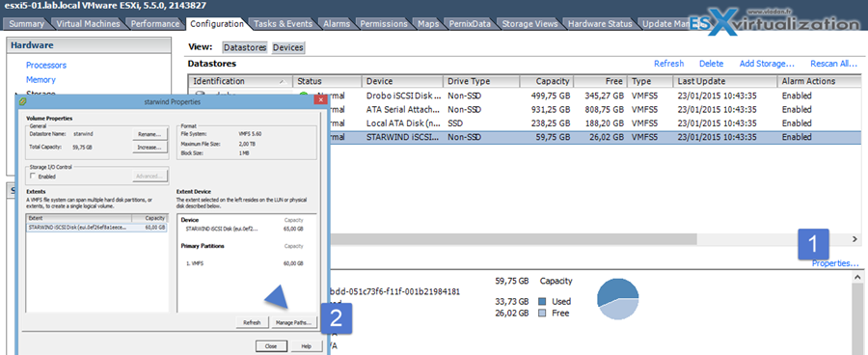Open the Performance tab
Screen dimensions: 868x355
click(x=155, y=24)
